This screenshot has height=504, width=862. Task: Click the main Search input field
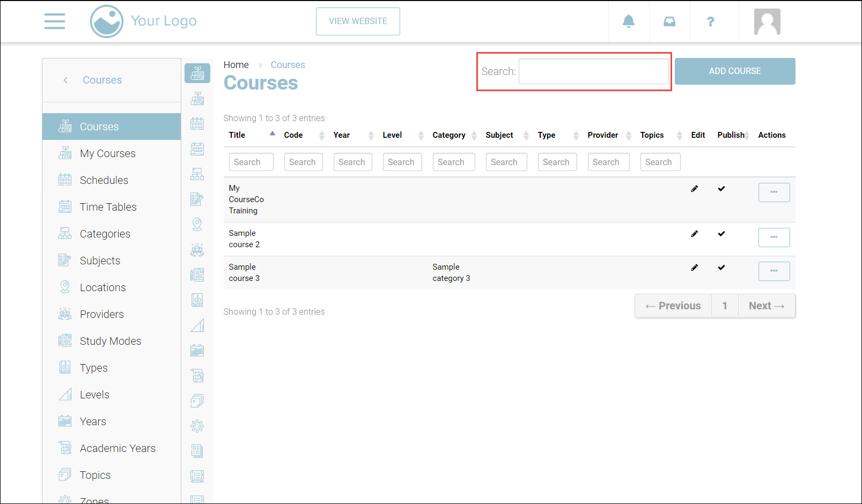pyautogui.click(x=593, y=71)
